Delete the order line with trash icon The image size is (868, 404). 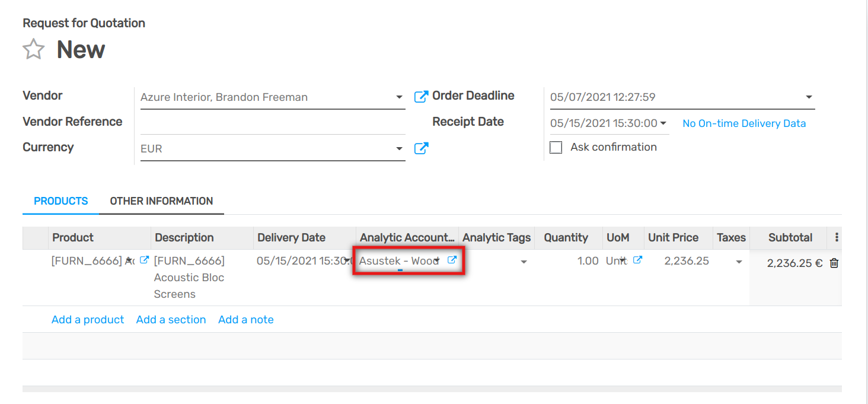click(834, 263)
